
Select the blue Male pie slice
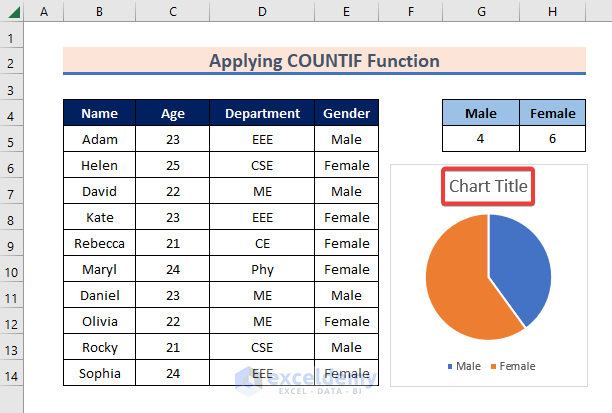click(523, 265)
